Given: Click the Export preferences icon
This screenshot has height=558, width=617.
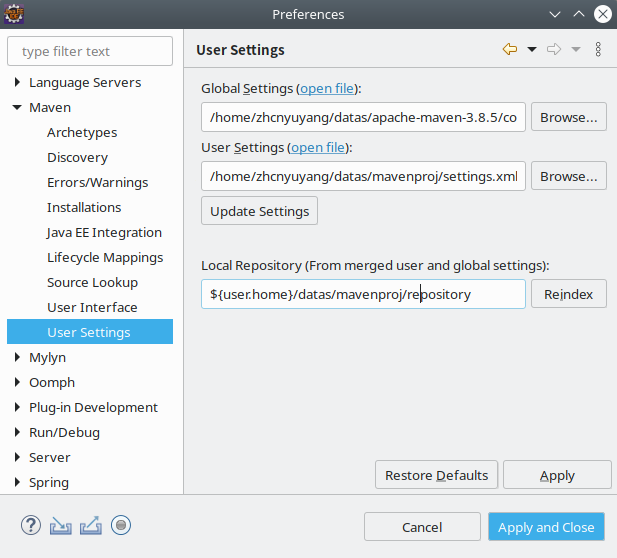Looking at the screenshot, I should click(x=91, y=525).
